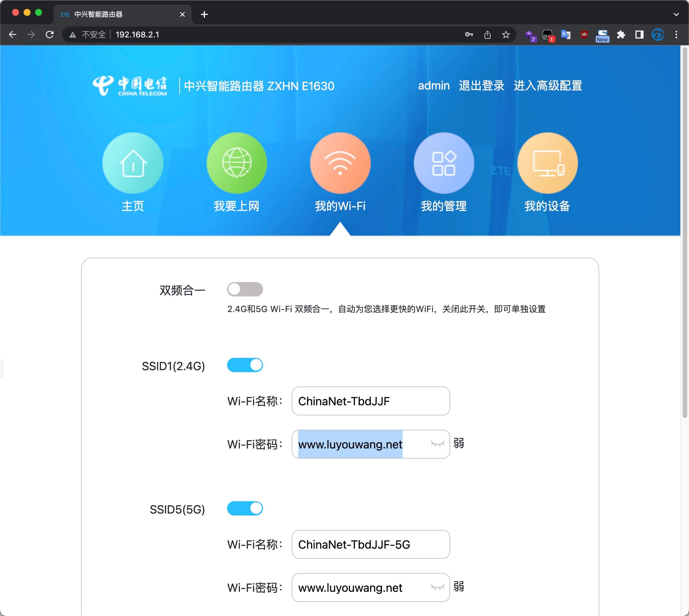
Task: Click the 我的设备 label
Action: pos(547,206)
